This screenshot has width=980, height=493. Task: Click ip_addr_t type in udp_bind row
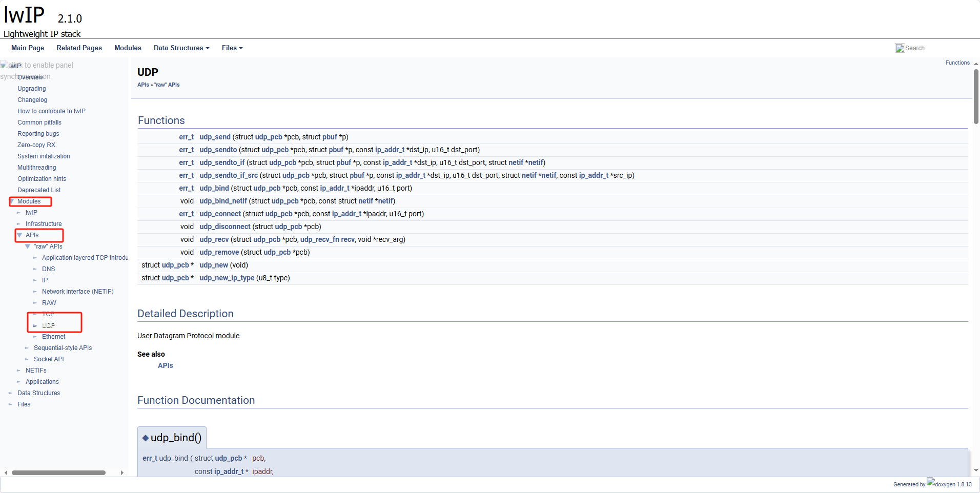335,188
